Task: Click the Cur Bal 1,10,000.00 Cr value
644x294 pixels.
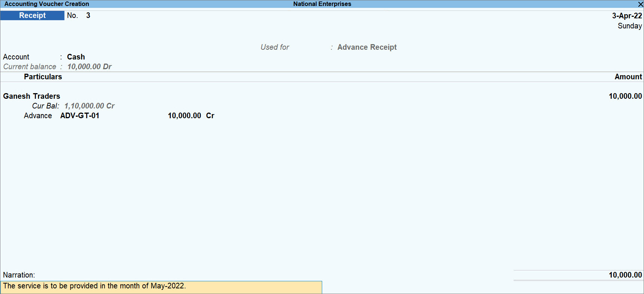Action: [x=90, y=106]
